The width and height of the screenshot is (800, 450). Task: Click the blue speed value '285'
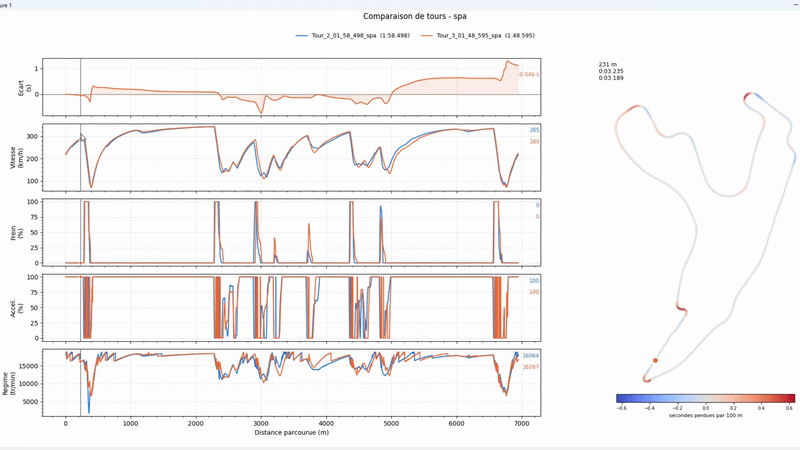click(534, 130)
